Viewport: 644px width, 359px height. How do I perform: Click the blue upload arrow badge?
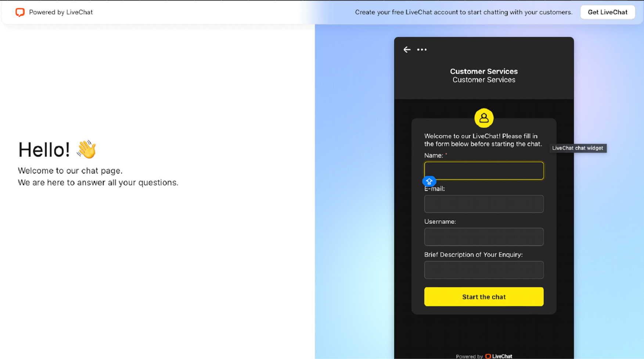(429, 181)
